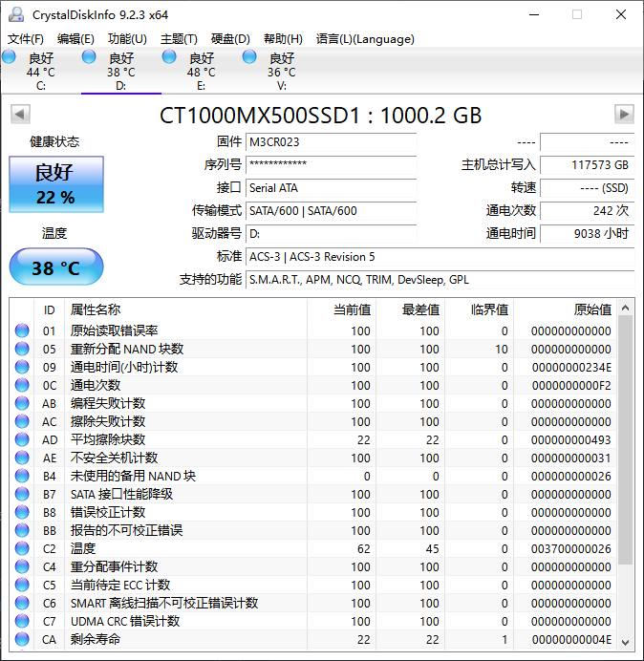This screenshot has height=661, width=644.
Task: Click the blue status orb for drive E:
Action: pyautogui.click(x=169, y=57)
